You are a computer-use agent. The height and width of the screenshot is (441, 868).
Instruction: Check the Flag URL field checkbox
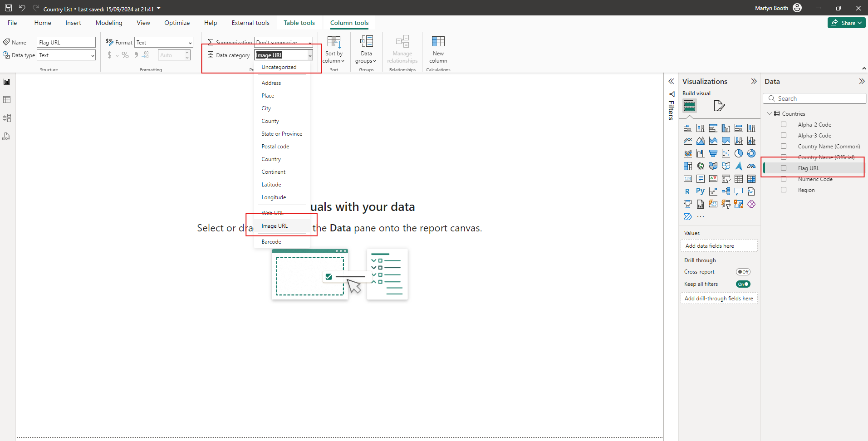point(783,168)
